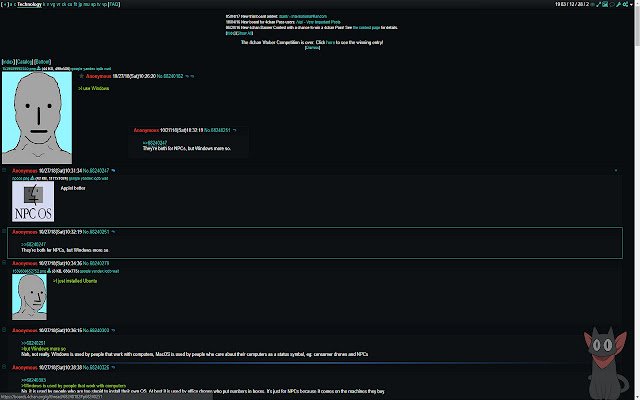Go to the Catalog link
Screen dimensions: 640x400
[x=24, y=62]
